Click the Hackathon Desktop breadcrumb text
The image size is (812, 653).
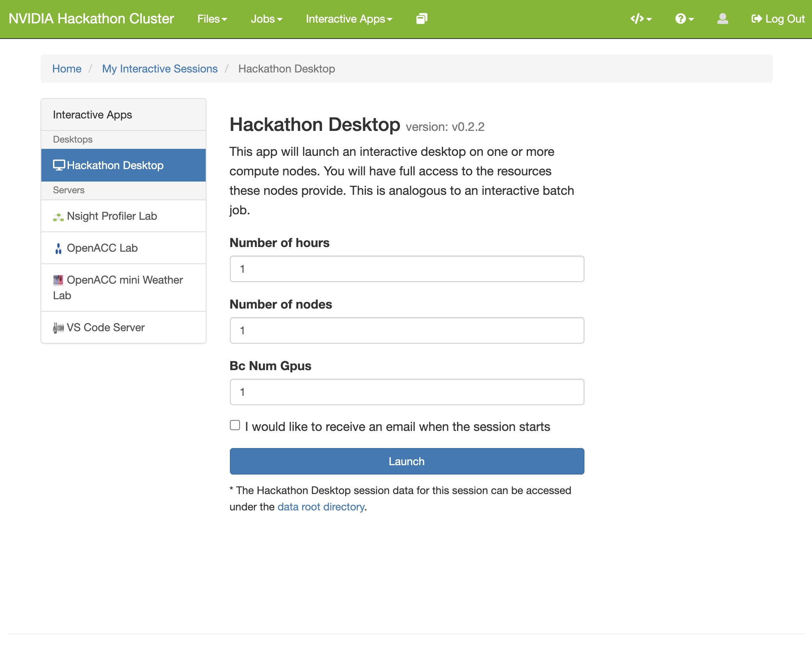pyautogui.click(x=287, y=69)
